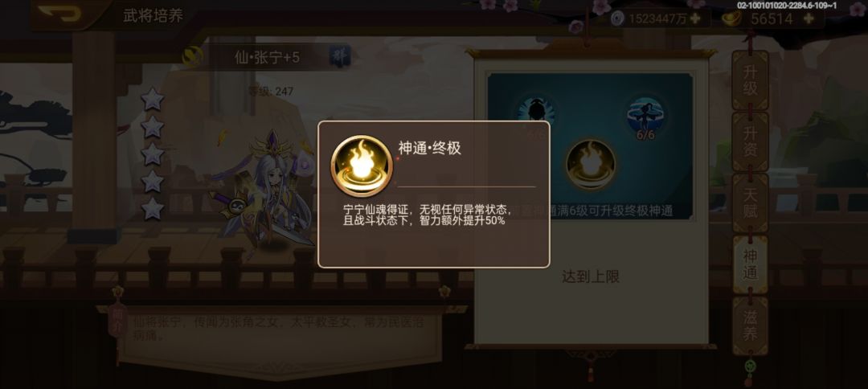Select the center flame ultimate skill icon
Image resolution: width=868 pixels, height=389 pixels.
591,164
